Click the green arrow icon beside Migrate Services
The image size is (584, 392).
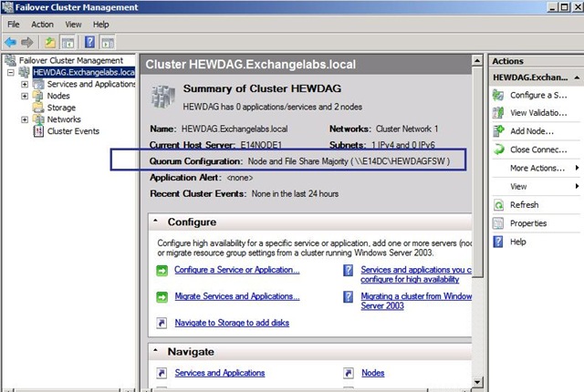(162, 297)
